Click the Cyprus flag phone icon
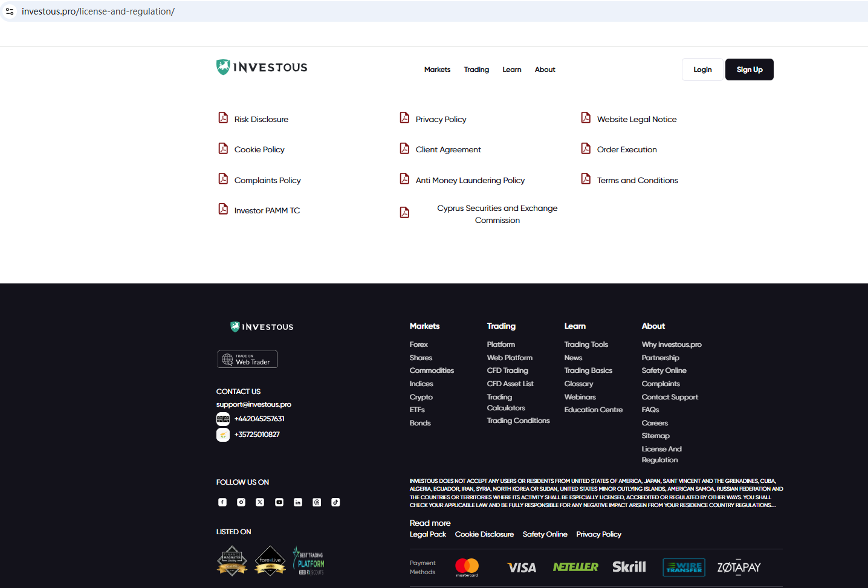Viewport: 868px width, 588px height. point(223,435)
